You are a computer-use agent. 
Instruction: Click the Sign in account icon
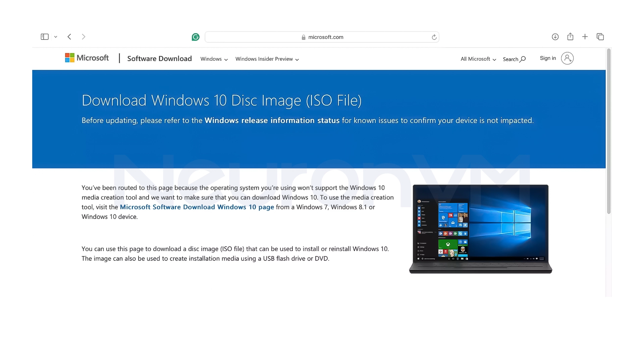pos(567,58)
